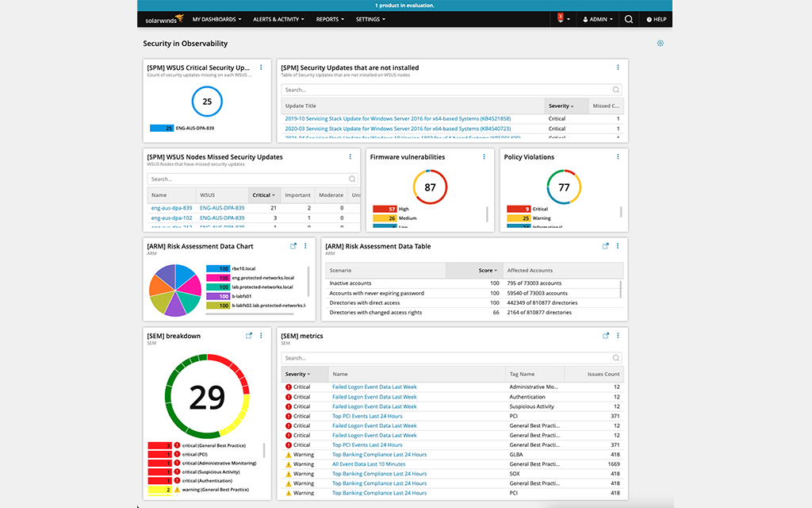Viewport: 812px width, 508px height.
Task: Open the eng-aus-dpa-839 node link
Action: (171, 208)
